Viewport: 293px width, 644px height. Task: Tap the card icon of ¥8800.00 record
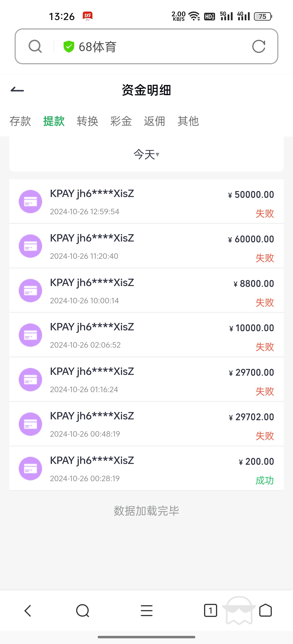coord(30,290)
